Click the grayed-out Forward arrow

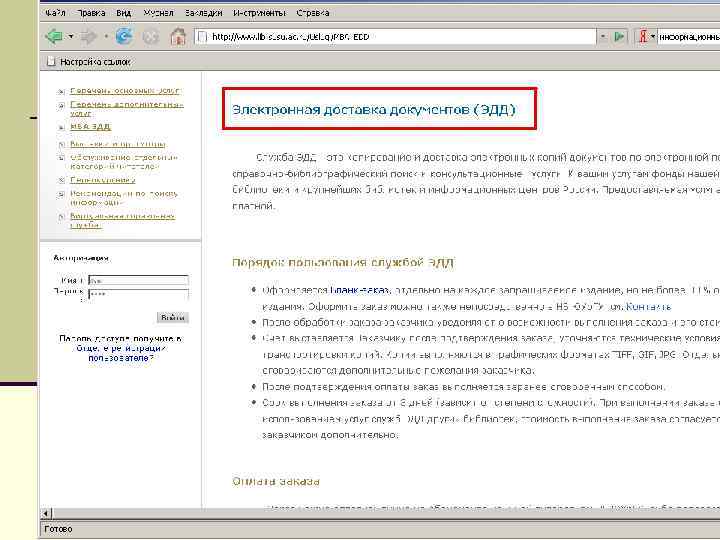89,36
